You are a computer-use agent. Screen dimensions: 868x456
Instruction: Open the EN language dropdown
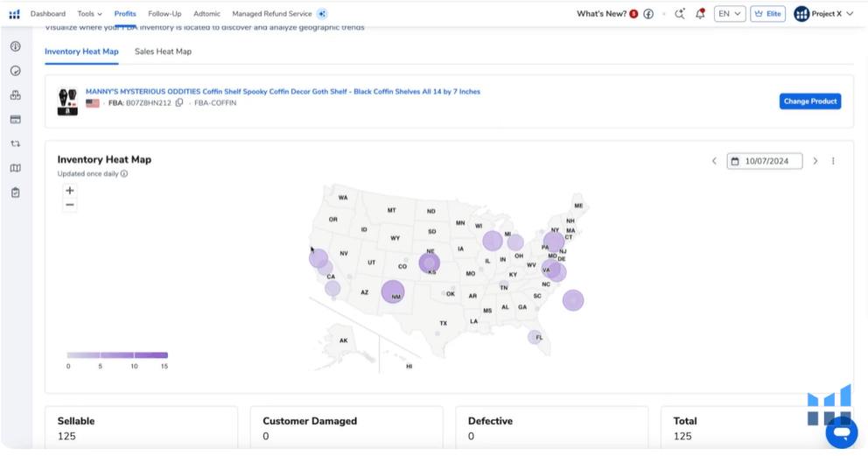pos(729,14)
